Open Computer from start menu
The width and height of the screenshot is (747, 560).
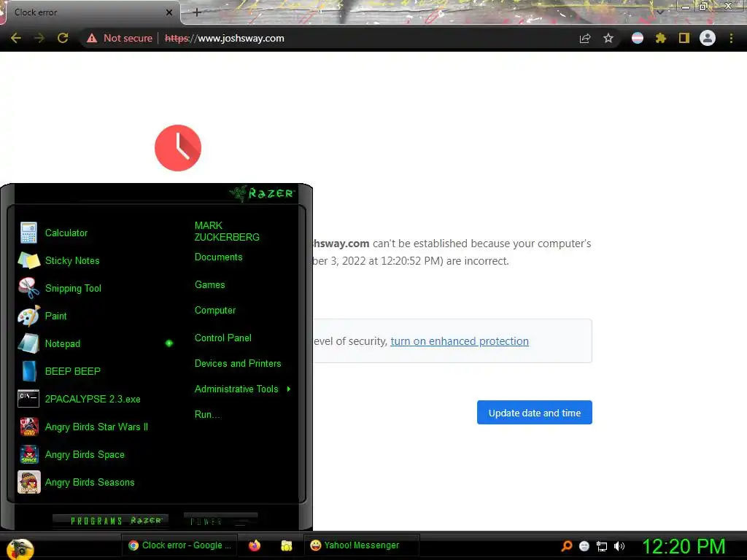click(x=215, y=311)
